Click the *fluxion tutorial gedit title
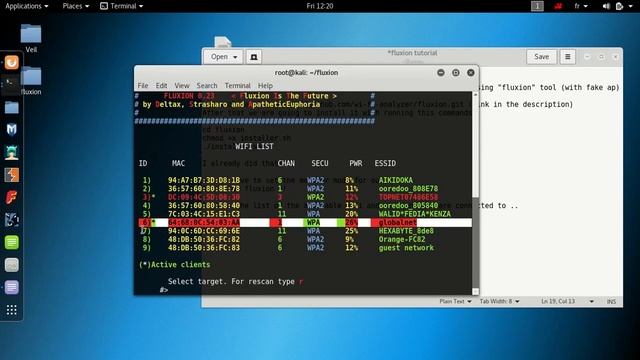The width and height of the screenshot is (640, 360). click(x=412, y=53)
